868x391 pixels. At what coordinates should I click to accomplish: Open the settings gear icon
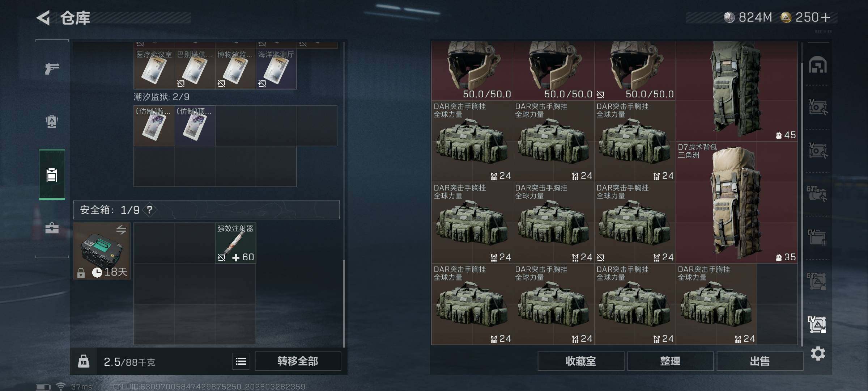click(x=818, y=353)
